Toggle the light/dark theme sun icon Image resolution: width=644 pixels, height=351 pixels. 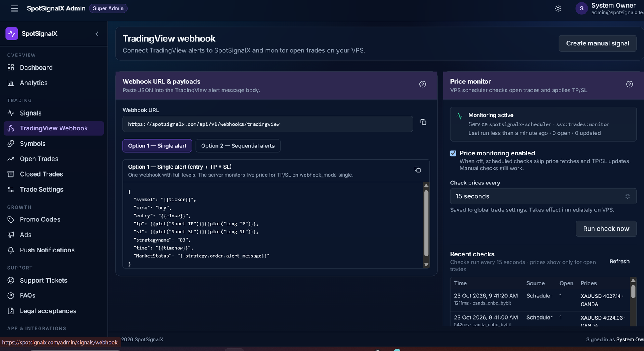coord(558,8)
